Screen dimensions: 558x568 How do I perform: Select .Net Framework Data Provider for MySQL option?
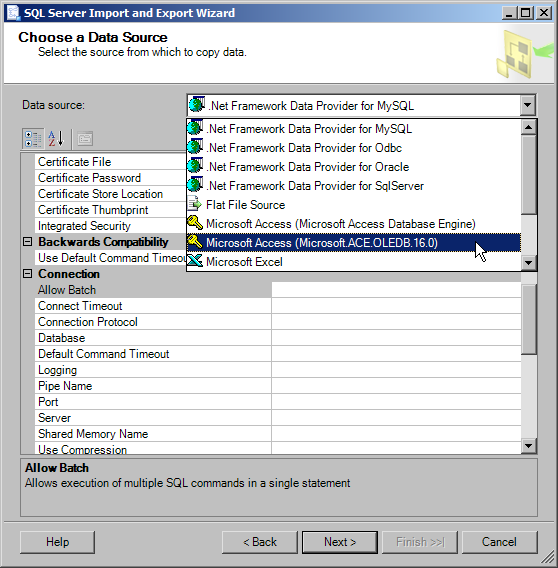tap(354, 129)
